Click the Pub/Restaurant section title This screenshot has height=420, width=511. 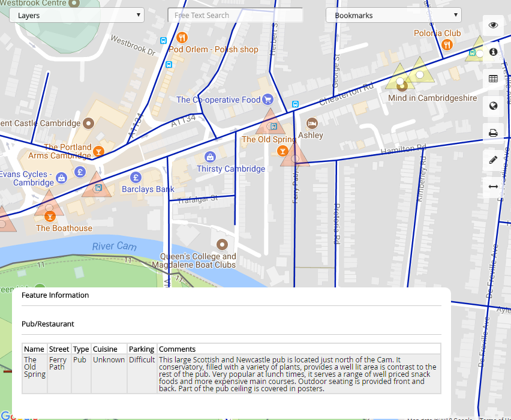pos(47,324)
